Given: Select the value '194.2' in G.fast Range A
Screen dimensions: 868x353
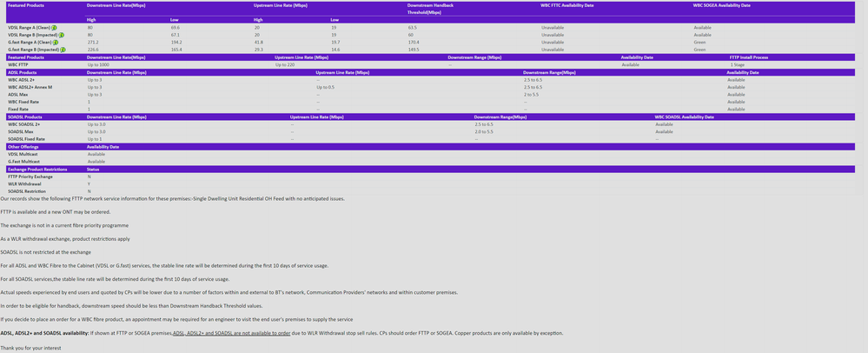Looking at the screenshot, I should [176, 42].
